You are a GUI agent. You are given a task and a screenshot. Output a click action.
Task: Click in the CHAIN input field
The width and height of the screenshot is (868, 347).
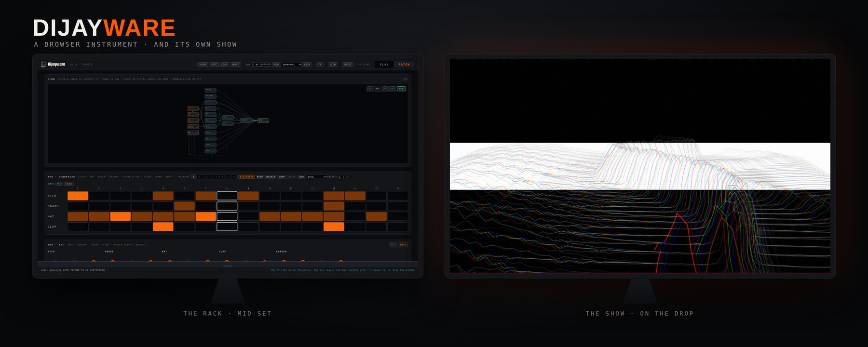pos(343,177)
